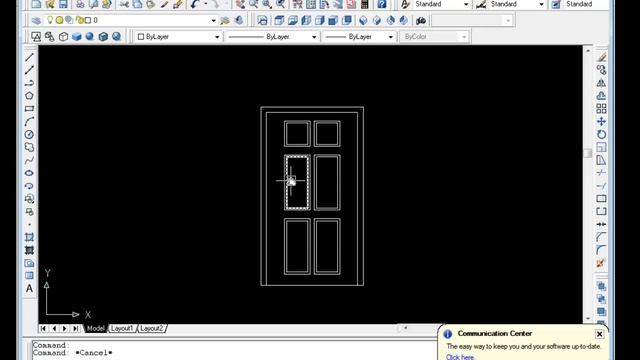Screen dimensions: 640x360
Task: Toggle layer 0 on/off lightbulb
Action: 50,20
